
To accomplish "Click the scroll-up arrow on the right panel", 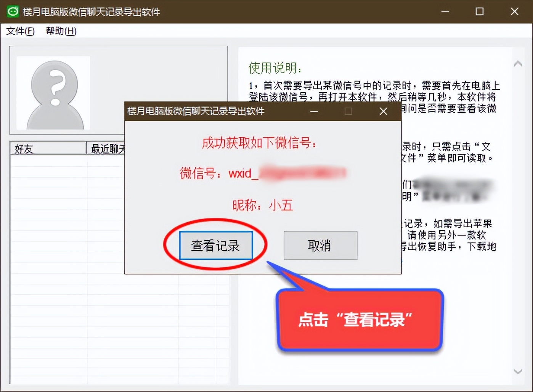I will click(x=518, y=63).
